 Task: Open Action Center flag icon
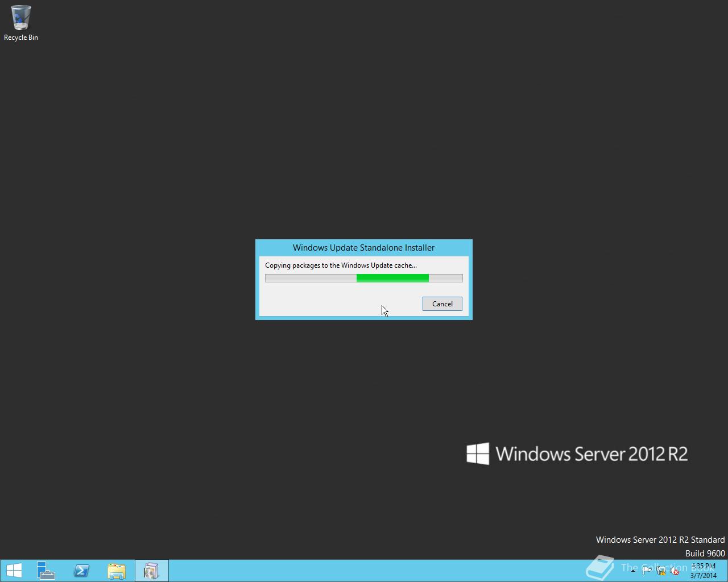[x=647, y=571]
